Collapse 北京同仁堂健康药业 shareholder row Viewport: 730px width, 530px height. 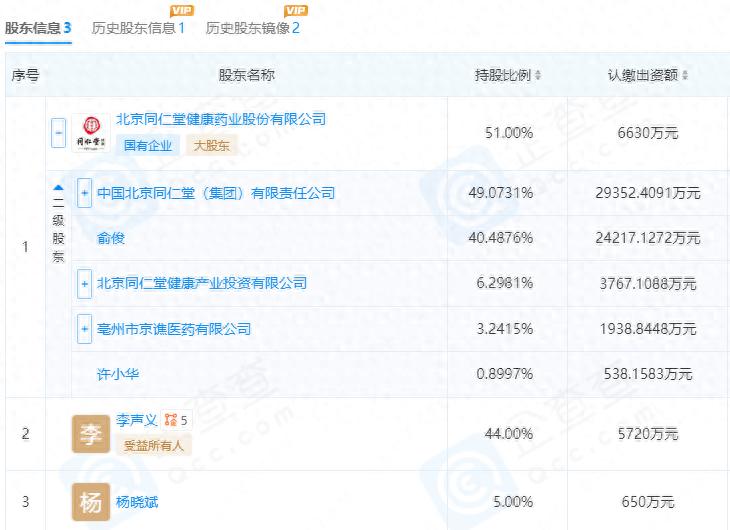click(58, 133)
